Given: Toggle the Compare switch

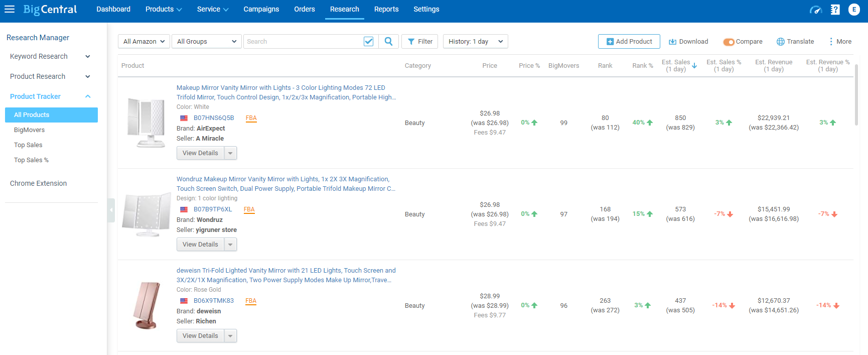Looking at the screenshot, I should click(x=729, y=42).
